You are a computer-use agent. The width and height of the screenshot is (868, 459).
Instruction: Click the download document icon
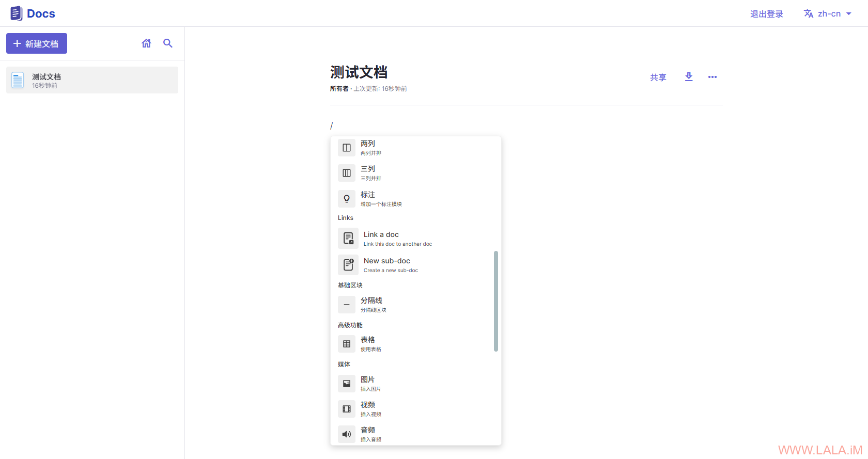689,77
